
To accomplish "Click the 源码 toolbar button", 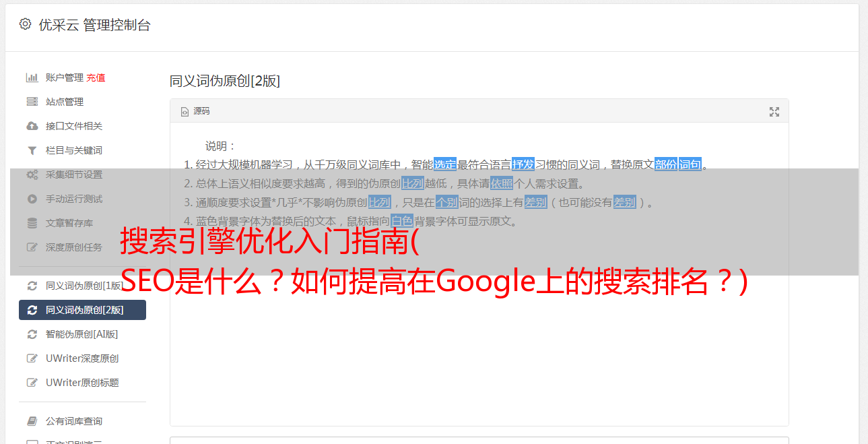I will pyautogui.click(x=195, y=111).
